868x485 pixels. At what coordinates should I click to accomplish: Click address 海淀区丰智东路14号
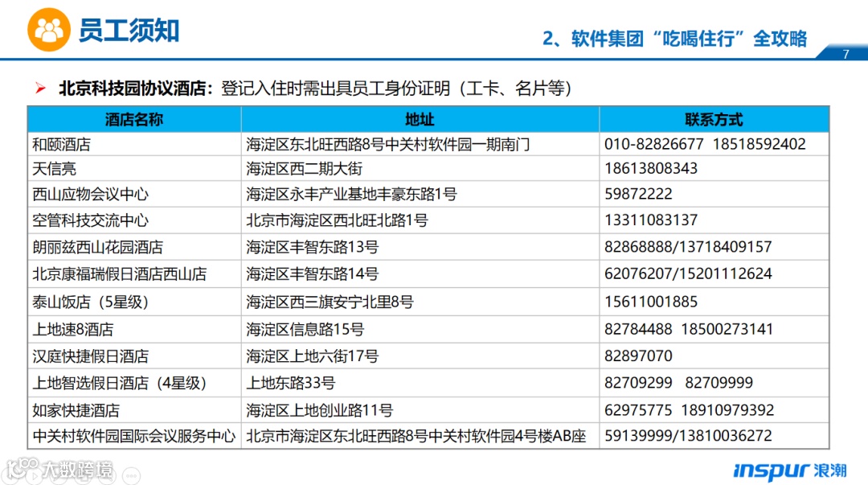click(312, 273)
